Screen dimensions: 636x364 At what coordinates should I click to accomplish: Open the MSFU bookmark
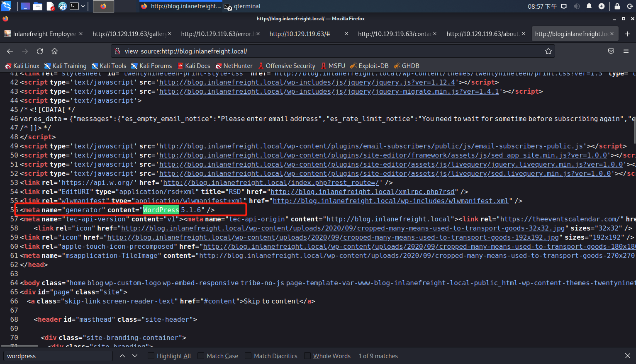click(x=333, y=66)
